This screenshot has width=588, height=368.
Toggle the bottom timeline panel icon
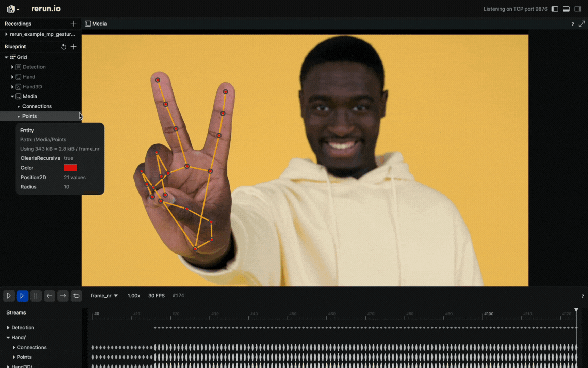[566, 9]
